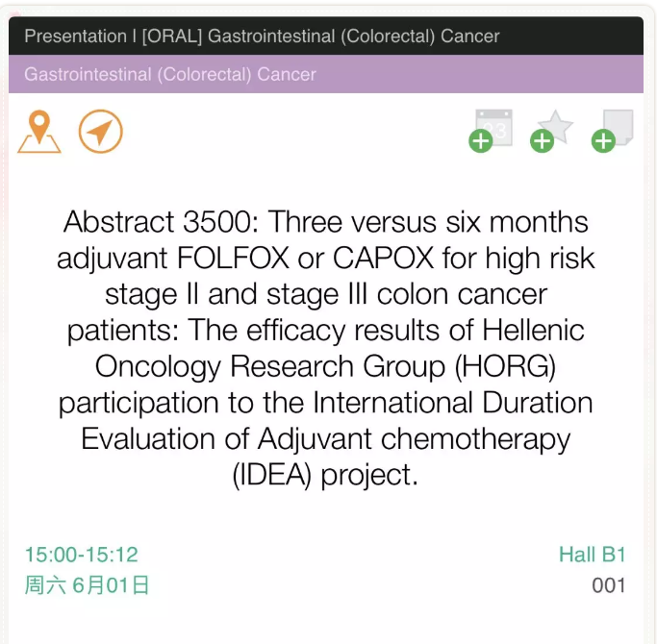Open the Abstract 3500 title text

coord(326,348)
